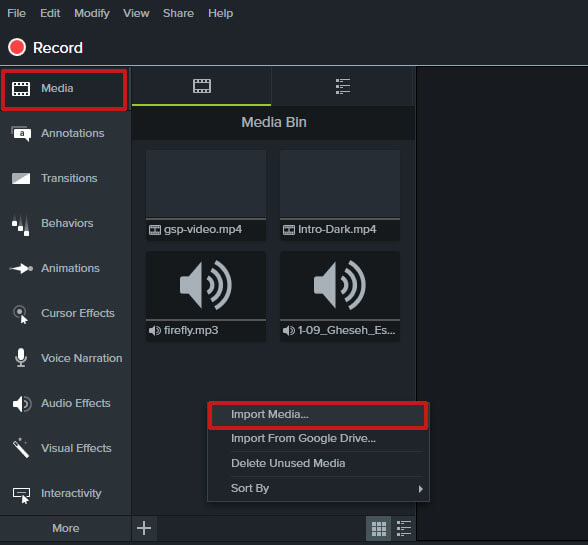This screenshot has width=588, height=545.
Task: Switch Media Bin to list view
Action: point(404,528)
